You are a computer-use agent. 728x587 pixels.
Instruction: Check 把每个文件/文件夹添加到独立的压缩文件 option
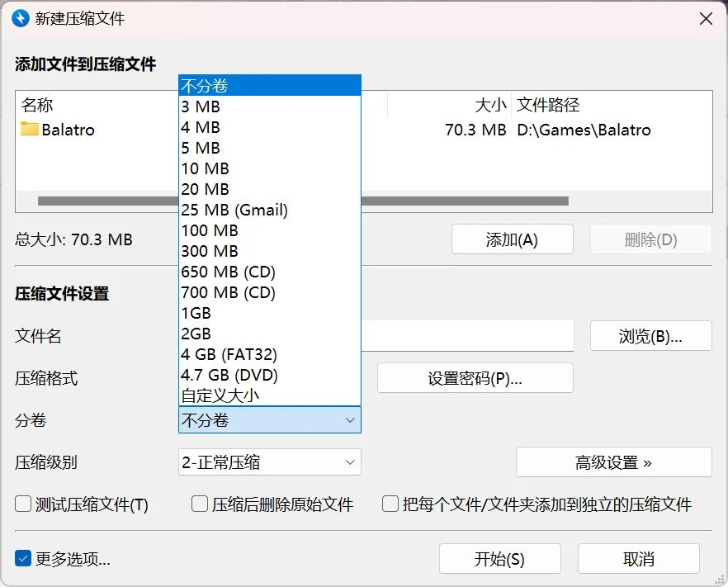tap(390, 504)
